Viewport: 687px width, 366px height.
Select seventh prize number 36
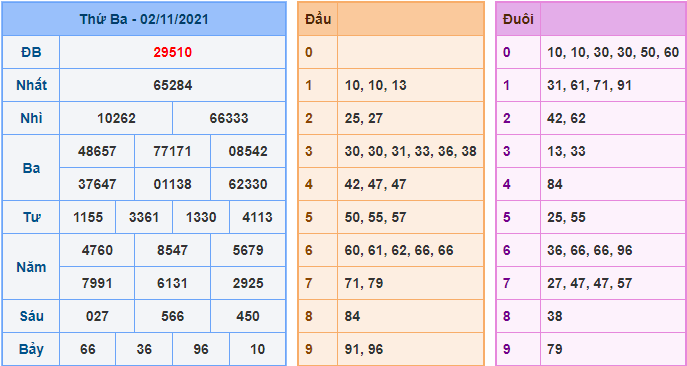point(144,349)
